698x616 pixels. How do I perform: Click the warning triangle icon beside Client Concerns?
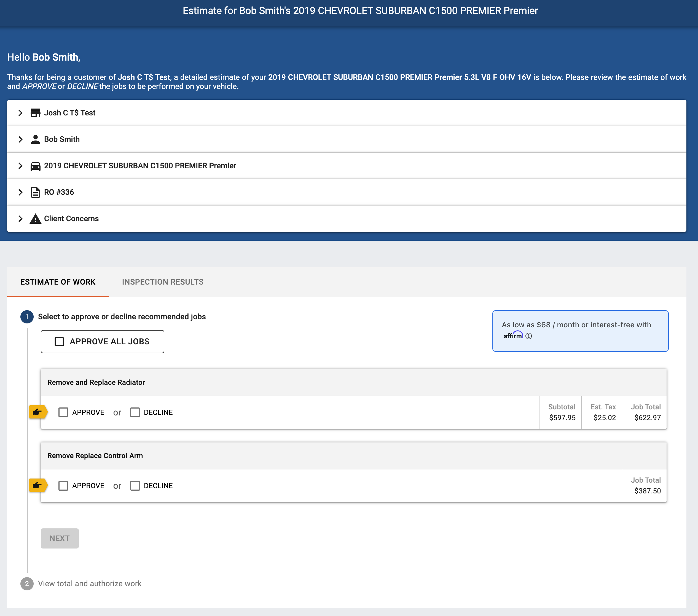pos(35,219)
